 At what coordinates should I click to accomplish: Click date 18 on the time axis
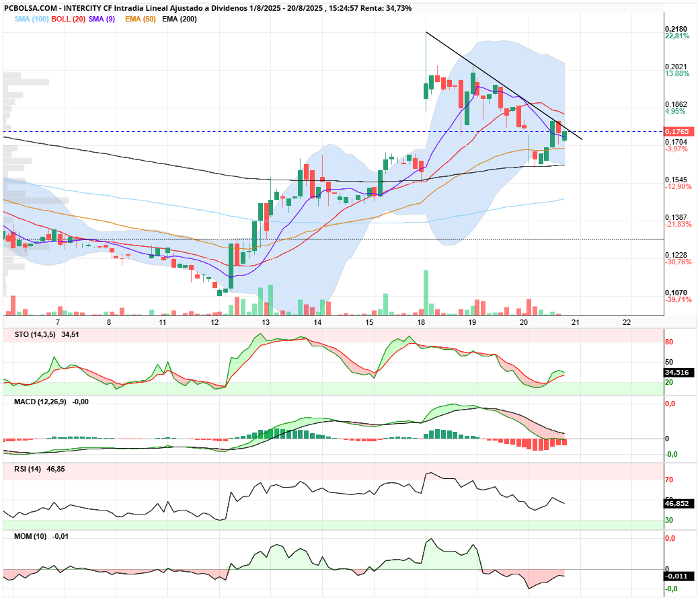click(x=421, y=322)
